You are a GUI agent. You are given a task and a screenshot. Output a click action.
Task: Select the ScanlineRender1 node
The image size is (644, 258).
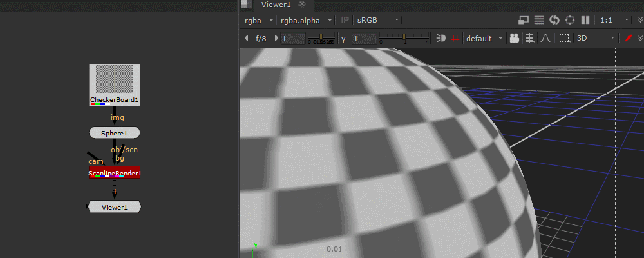point(115,172)
